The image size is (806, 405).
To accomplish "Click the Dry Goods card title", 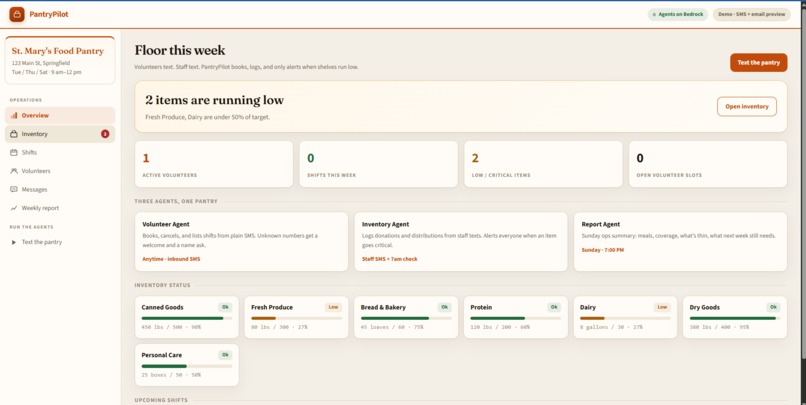I will point(704,307).
